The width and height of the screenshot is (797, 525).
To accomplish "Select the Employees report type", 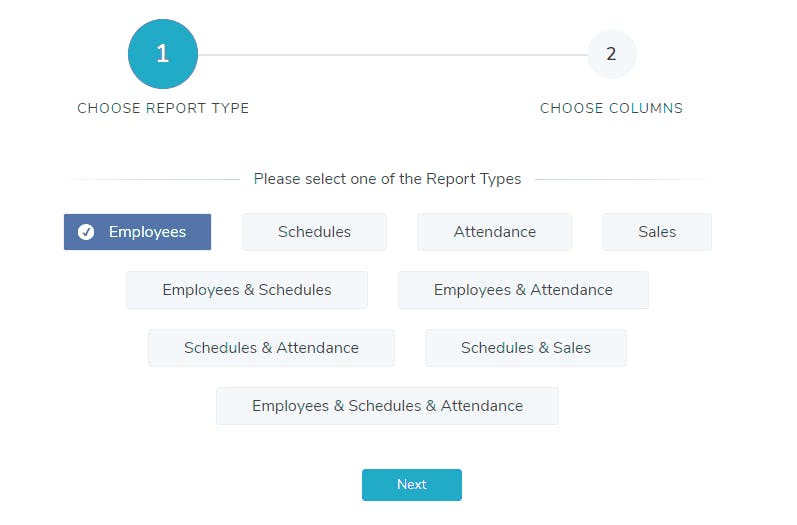I will point(137,232).
